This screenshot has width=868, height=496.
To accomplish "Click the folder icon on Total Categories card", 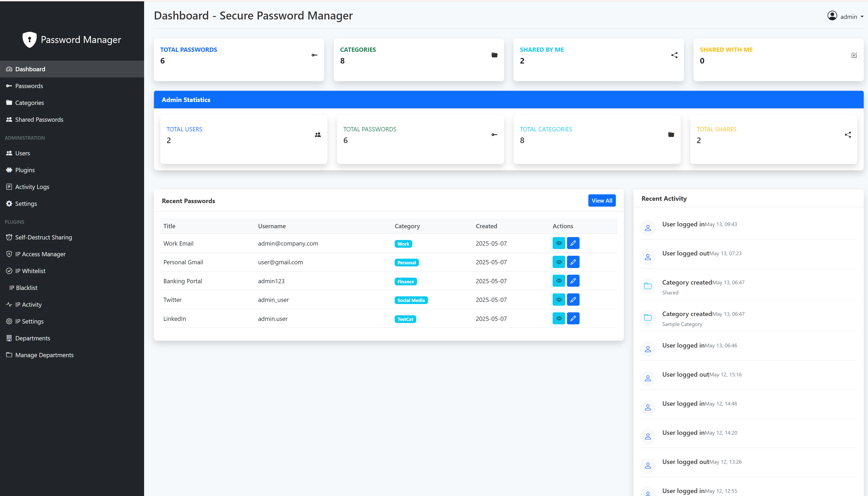I will pyautogui.click(x=671, y=135).
